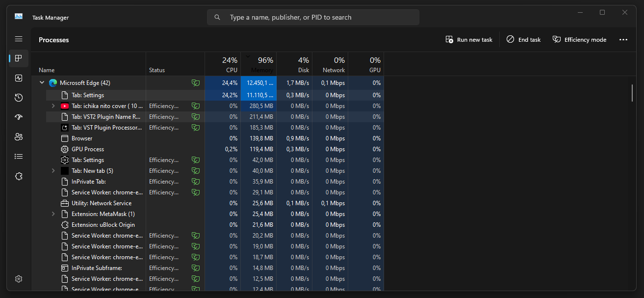Expand the Tab: New tab (5) row

(x=53, y=171)
